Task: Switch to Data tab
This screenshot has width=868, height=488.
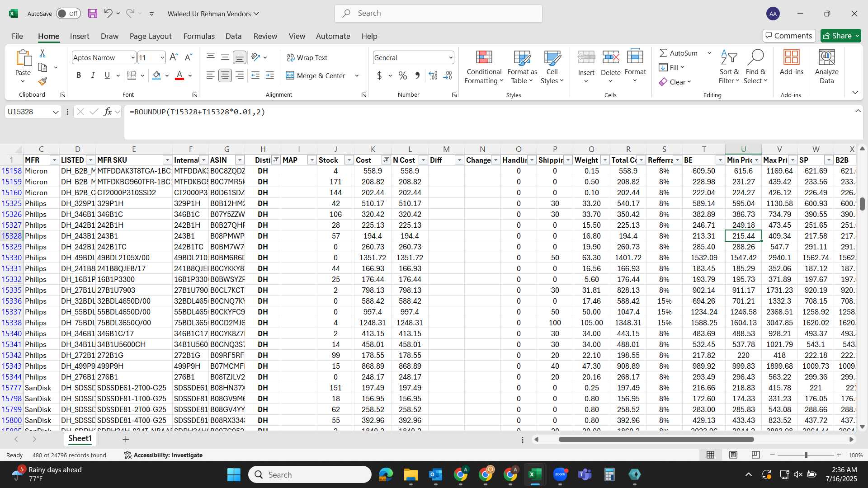Action: 233,36
